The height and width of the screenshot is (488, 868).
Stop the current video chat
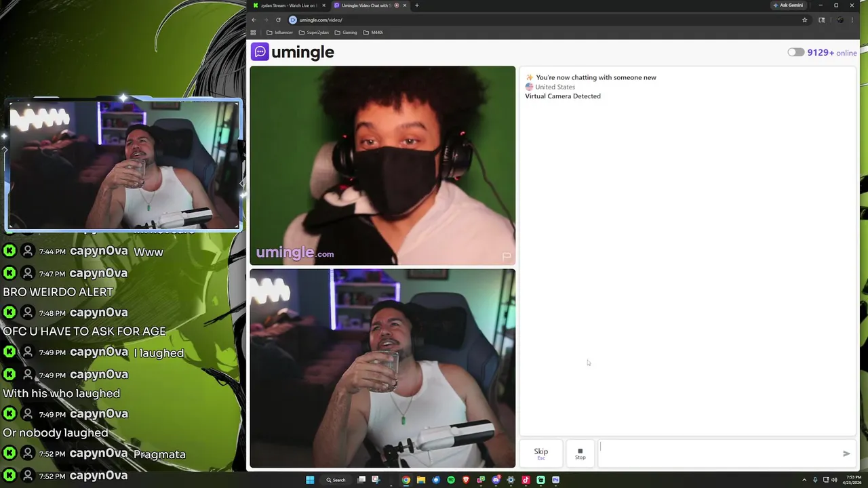580,453
